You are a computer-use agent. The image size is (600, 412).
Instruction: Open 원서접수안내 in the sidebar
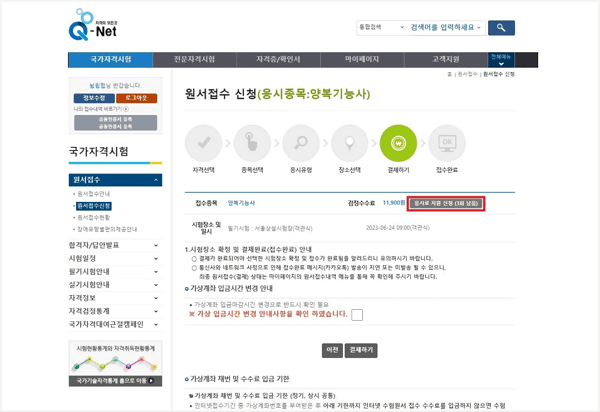(x=93, y=194)
